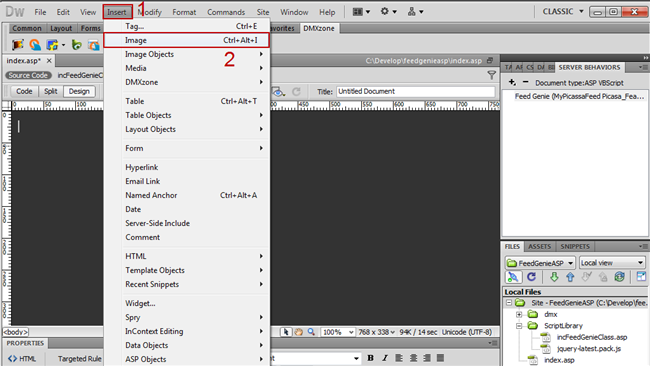Click the Refresh icon in Files panel
The image size is (650, 366).
(x=531, y=277)
